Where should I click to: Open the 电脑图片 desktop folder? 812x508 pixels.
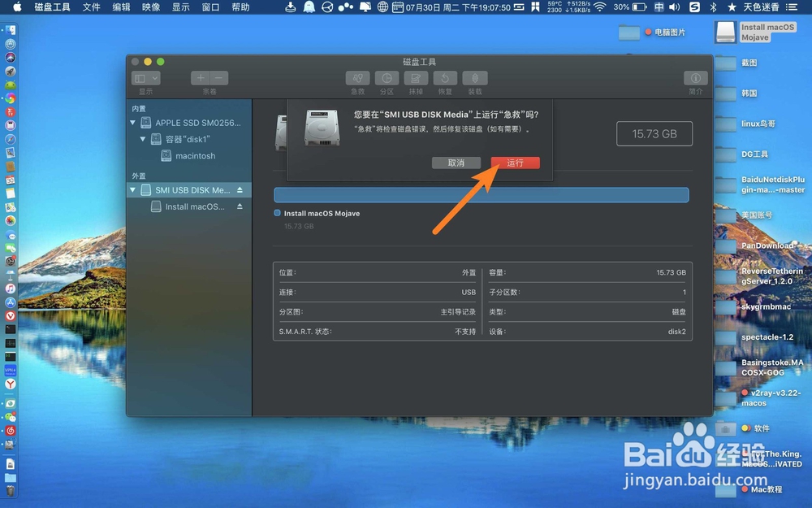629,33
